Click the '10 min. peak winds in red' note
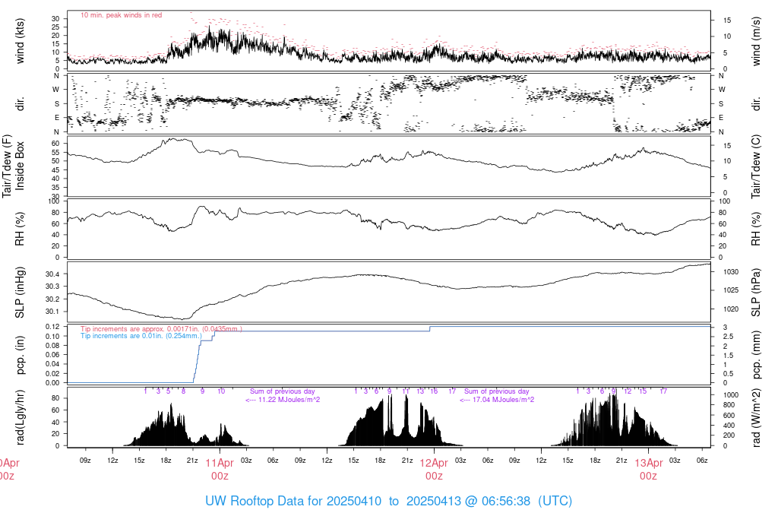Viewport: 778px width, 532px height. (121, 15)
